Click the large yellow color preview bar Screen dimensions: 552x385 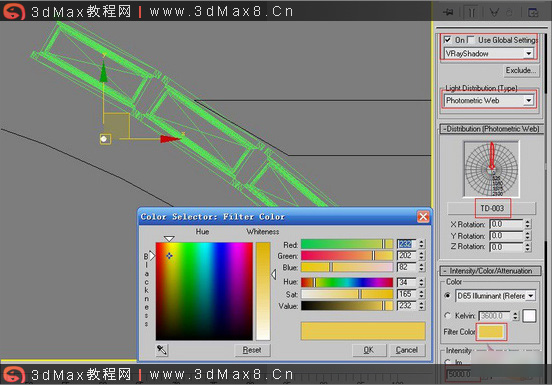363,331
